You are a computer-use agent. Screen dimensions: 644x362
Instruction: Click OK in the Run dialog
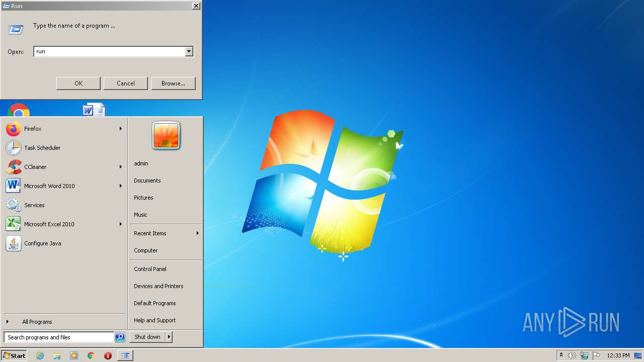[x=78, y=83]
